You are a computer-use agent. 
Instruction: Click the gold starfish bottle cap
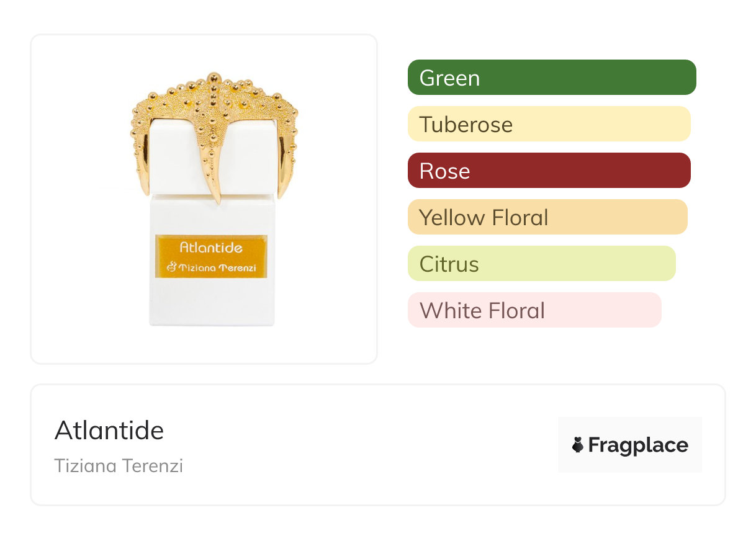pyautogui.click(x=214, y=99)
